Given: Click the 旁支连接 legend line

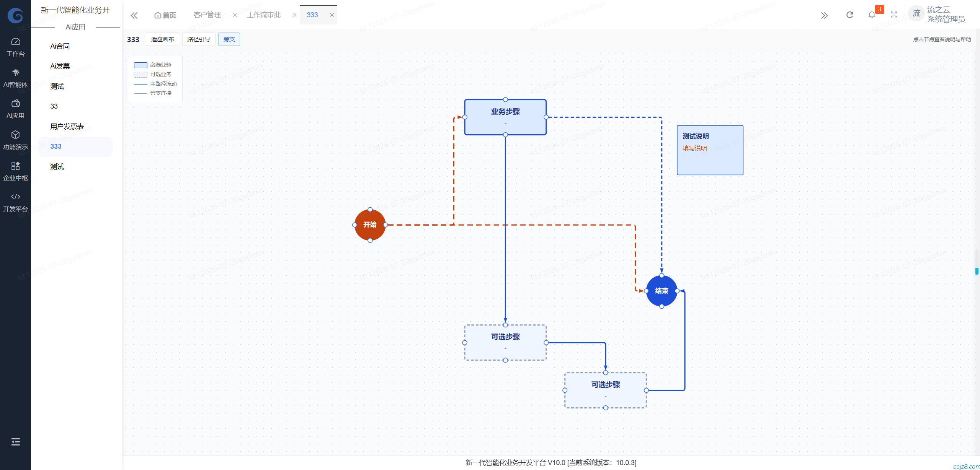Looking at the screenshot, I should tap(140, 93).
